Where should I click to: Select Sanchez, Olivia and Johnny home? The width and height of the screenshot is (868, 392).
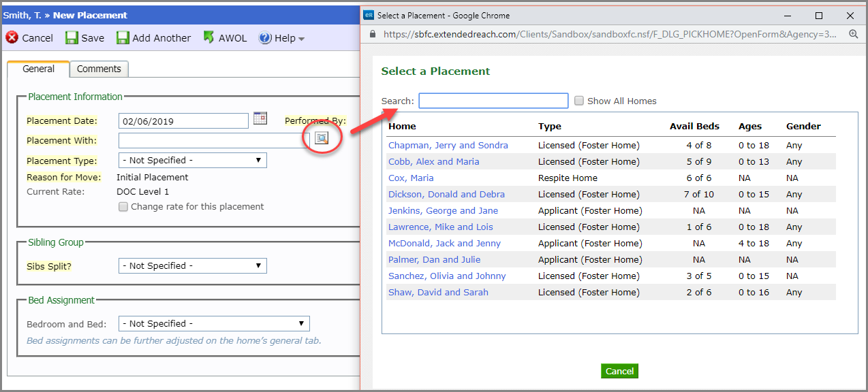447,276
